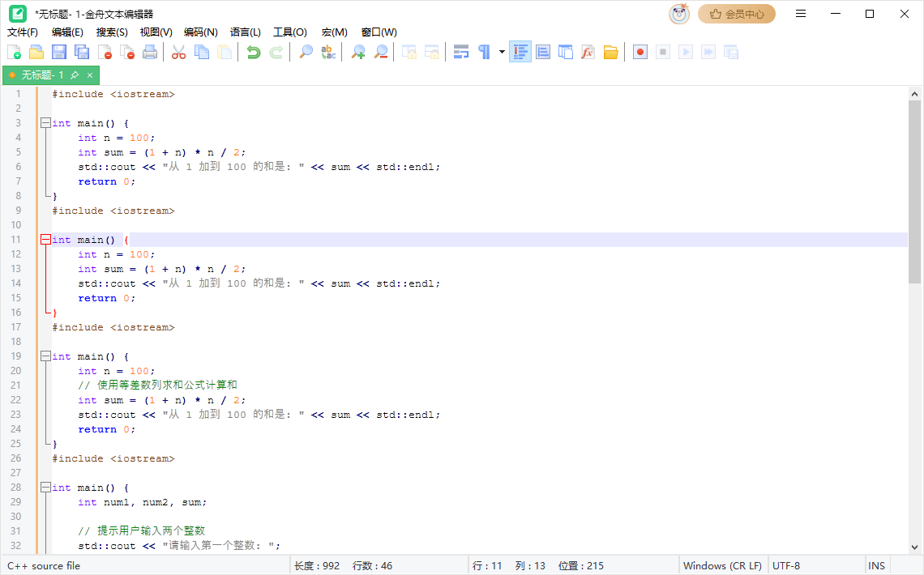The height and width of the screenshot is (575, 924).
Task: Open the 工具(O) menu
Action: [x=290, y=32]
